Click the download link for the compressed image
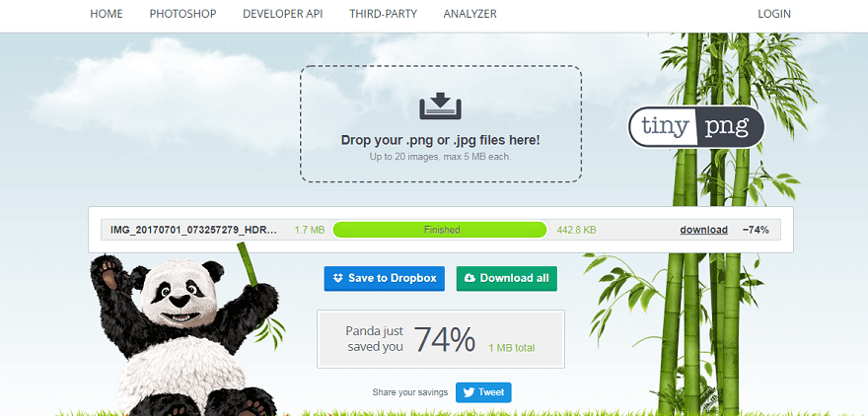Image resolution: width=868 pixels, height=416 pixels. [703, 230]
